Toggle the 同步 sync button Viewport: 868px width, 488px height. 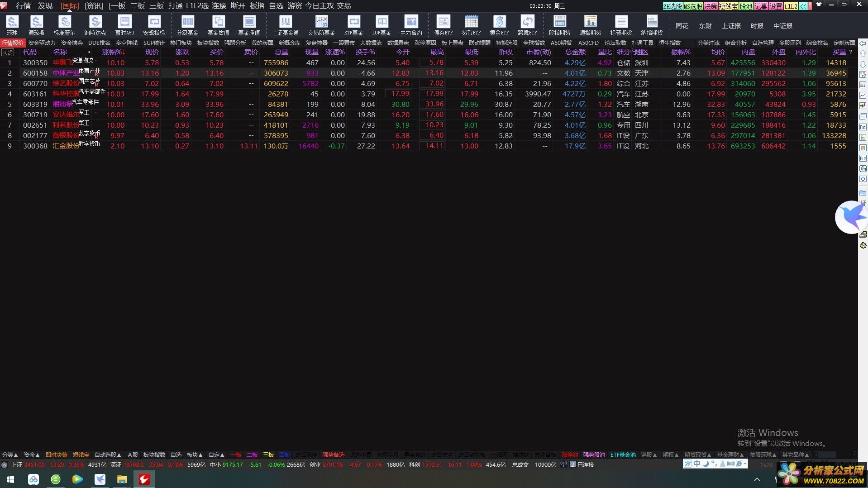tap(8, 52)
